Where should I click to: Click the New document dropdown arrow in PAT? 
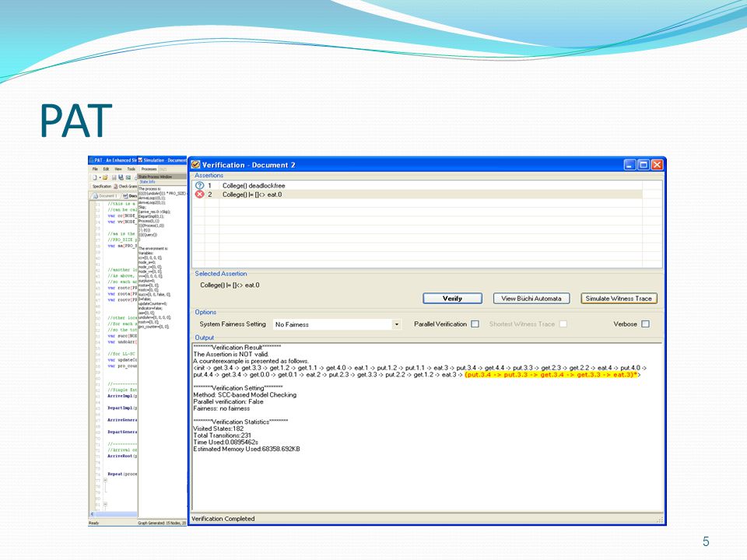[100, 177]
